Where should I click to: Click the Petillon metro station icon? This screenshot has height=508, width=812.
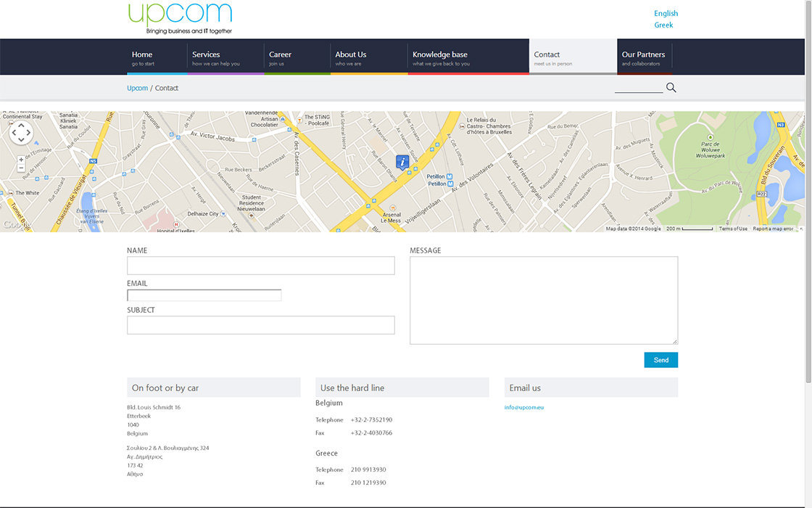(x=449, y=176)
